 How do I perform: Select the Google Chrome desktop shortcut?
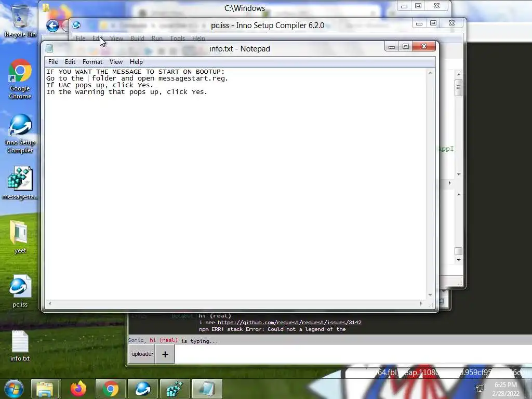(x=20, y=79)
